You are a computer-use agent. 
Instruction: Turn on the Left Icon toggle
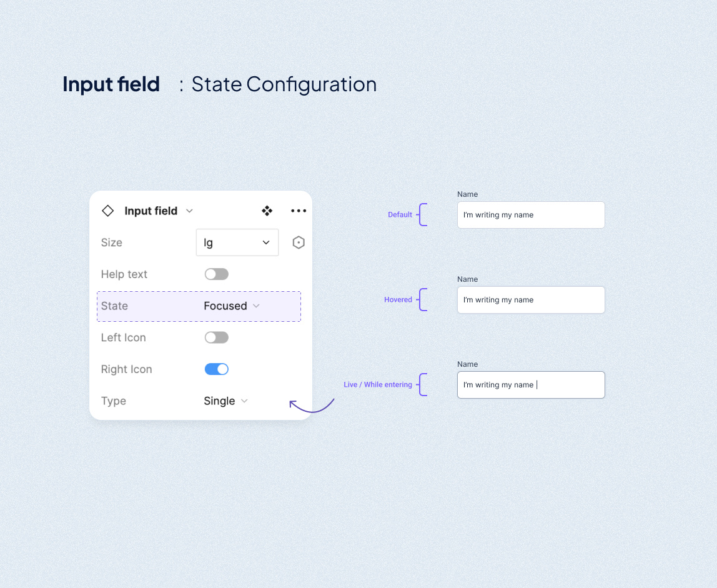(x=216, y=337)
